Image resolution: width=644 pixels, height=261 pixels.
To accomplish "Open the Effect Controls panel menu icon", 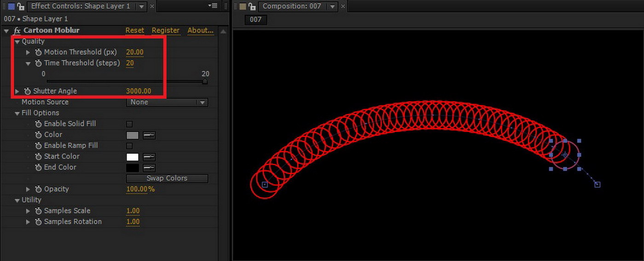I will click(x=213, y=6).
